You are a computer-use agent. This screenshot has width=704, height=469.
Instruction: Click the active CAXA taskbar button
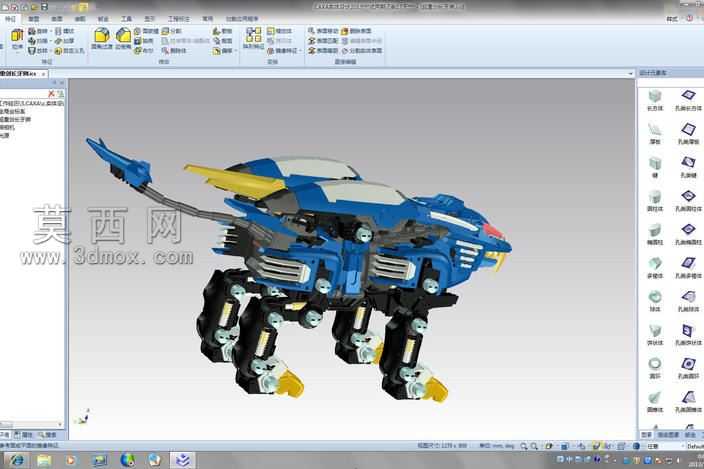pos(182,460)
